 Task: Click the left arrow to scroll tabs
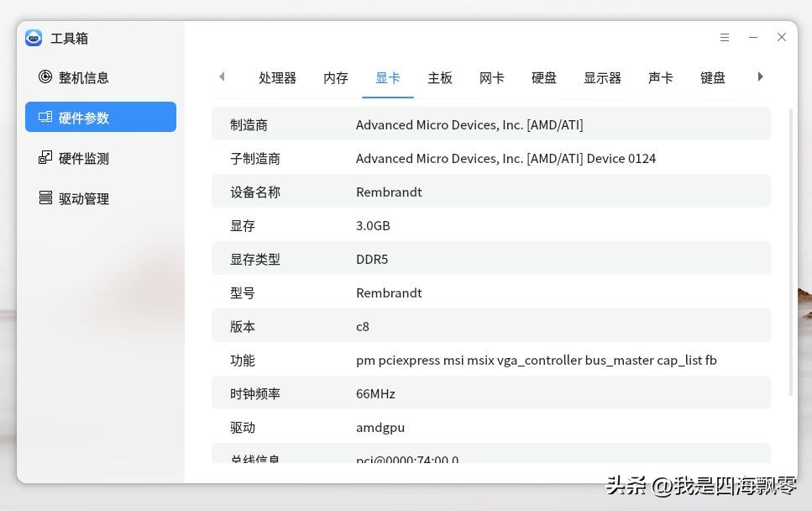click(222, 76)
